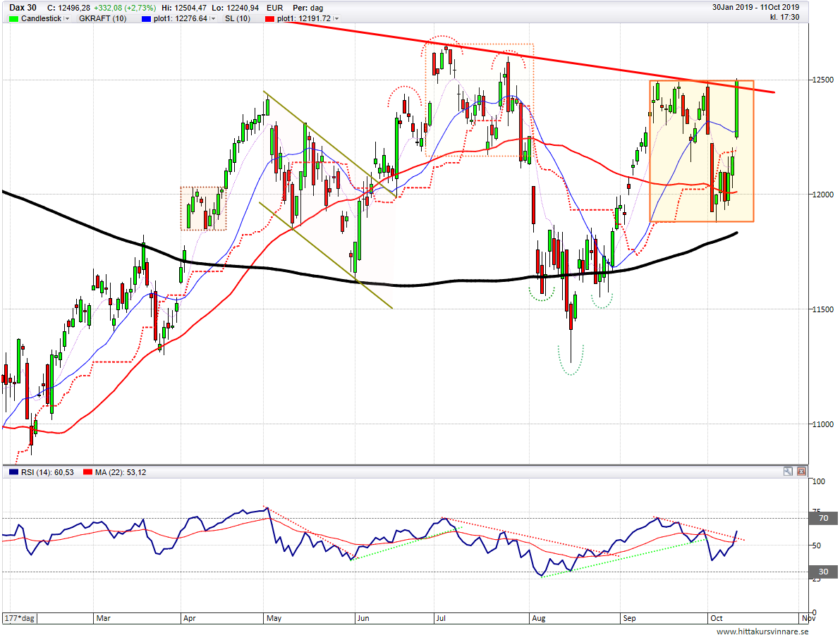This screenshot has height=635, width=840.
Task: Click the 30Jan 2019 - 11Oct 2019 date range
Action: point(755,8)
